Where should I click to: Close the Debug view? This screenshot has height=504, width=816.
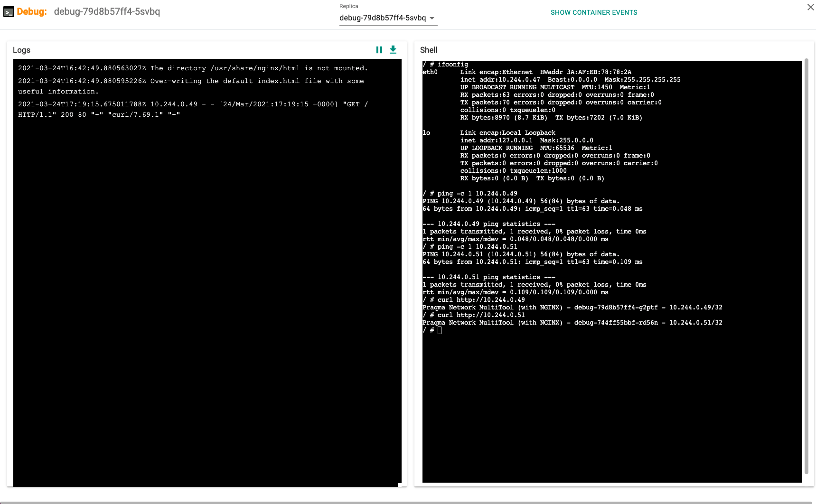[810, 7]
